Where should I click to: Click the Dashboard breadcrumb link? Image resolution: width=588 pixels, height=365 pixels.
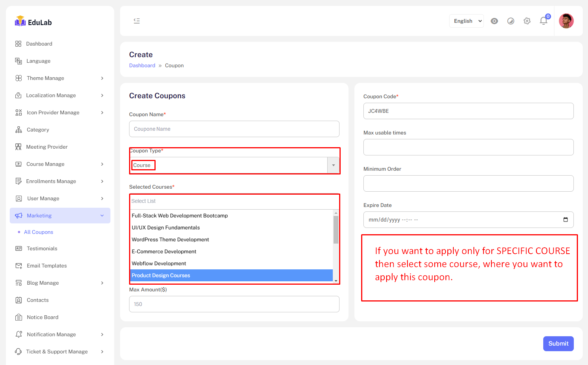[142, 65]
